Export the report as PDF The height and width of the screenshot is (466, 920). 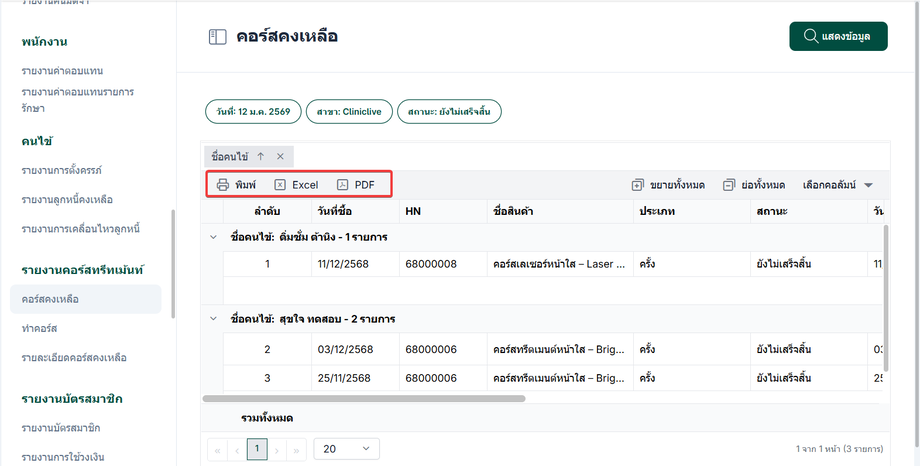(x=356, y=185)
